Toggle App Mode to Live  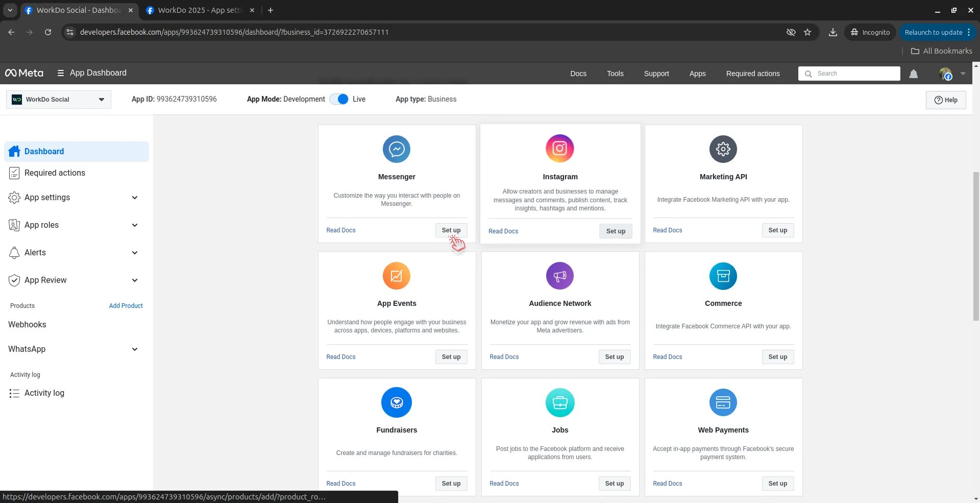pyautogui.click(x=339, y=99)
